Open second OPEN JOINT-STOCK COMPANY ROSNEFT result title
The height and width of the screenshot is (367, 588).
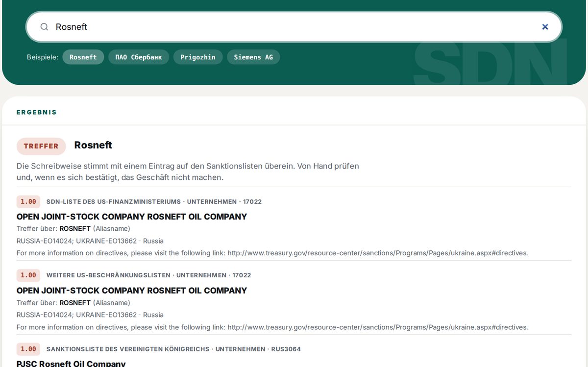[132, 291]
